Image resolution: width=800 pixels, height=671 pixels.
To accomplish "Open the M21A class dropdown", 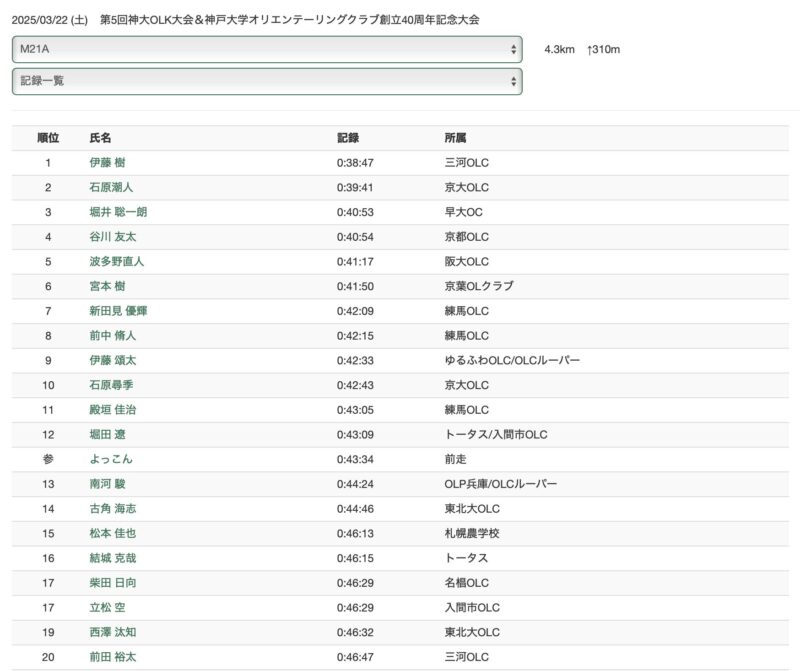I will pyautogui.click(x=266, y=49).
